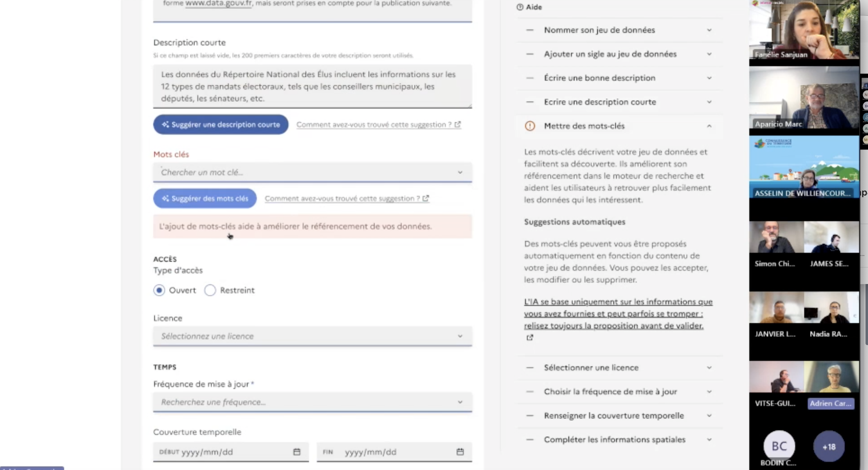Click +18 more participants badge
This screenshot has width=868, height=470.
pyautogui.click(x=829, y=447)
